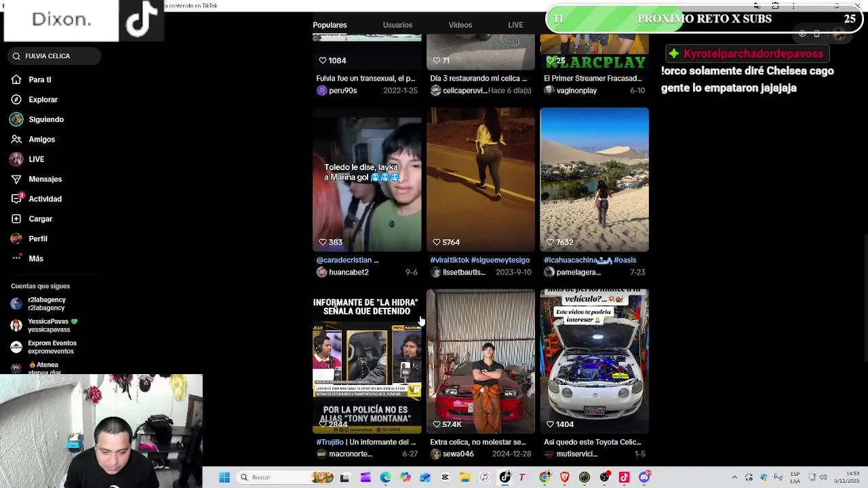Click the TikTok logo
This screenshot has height=488, width=868.
pos(141,20)
